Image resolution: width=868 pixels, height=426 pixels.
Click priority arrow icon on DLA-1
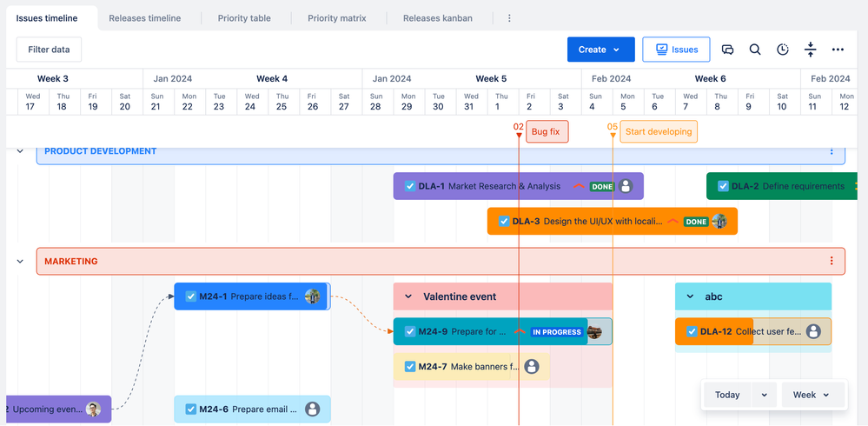click(x=579, y=186)
